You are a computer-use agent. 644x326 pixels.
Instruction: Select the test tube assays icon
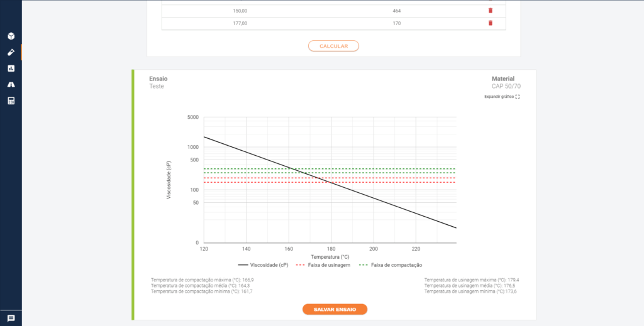pyautogui.click(x=11, y=52)
